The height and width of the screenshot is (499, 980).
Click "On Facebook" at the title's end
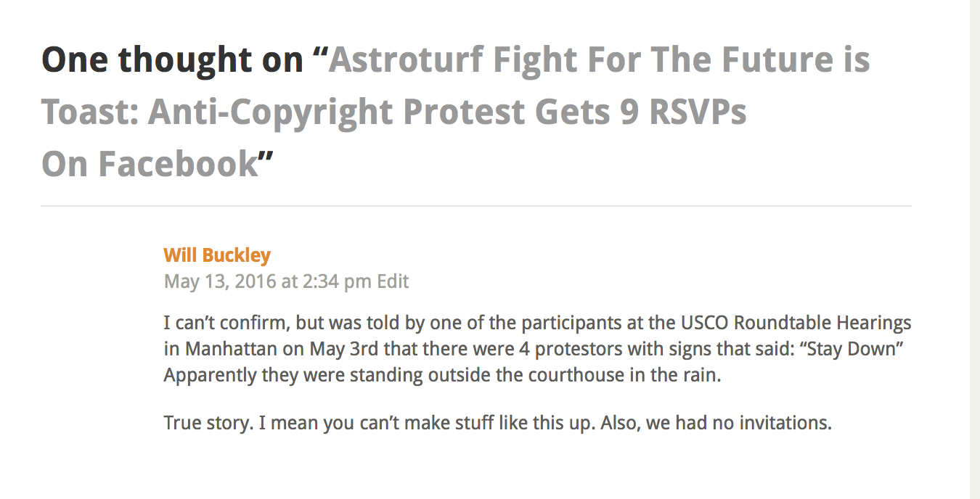click(150, 164)
